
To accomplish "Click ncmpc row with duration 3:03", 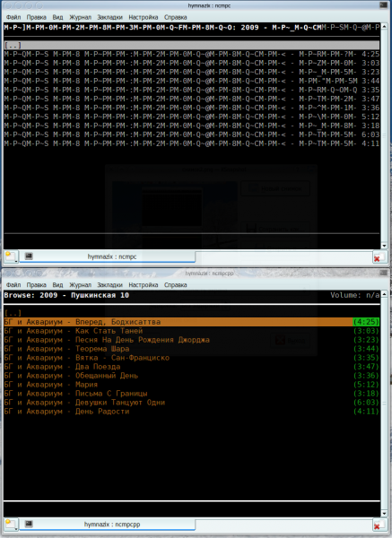I will pos(192,63).
